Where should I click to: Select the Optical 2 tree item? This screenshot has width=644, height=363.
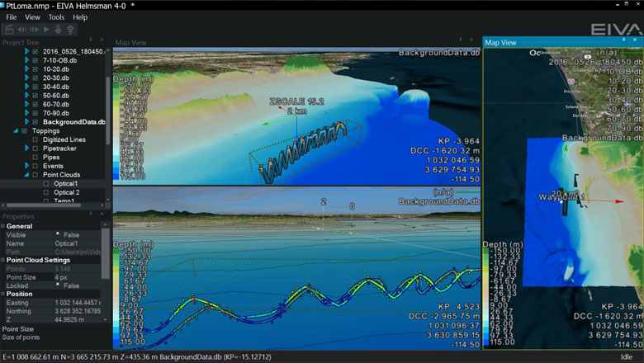coord(67,192)
